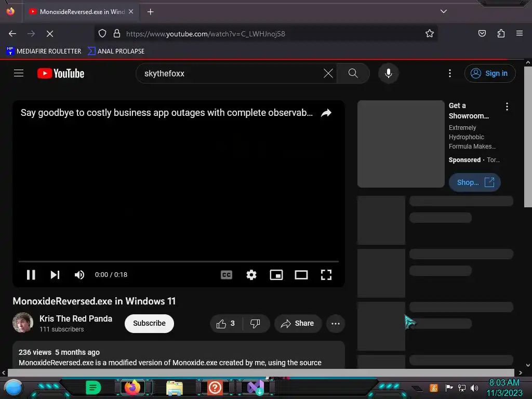This screenshot has width=532, height=399.
Task: Click the page vertical scrollbar thumb
Action: pyautogui.click(x=528, y=137)
